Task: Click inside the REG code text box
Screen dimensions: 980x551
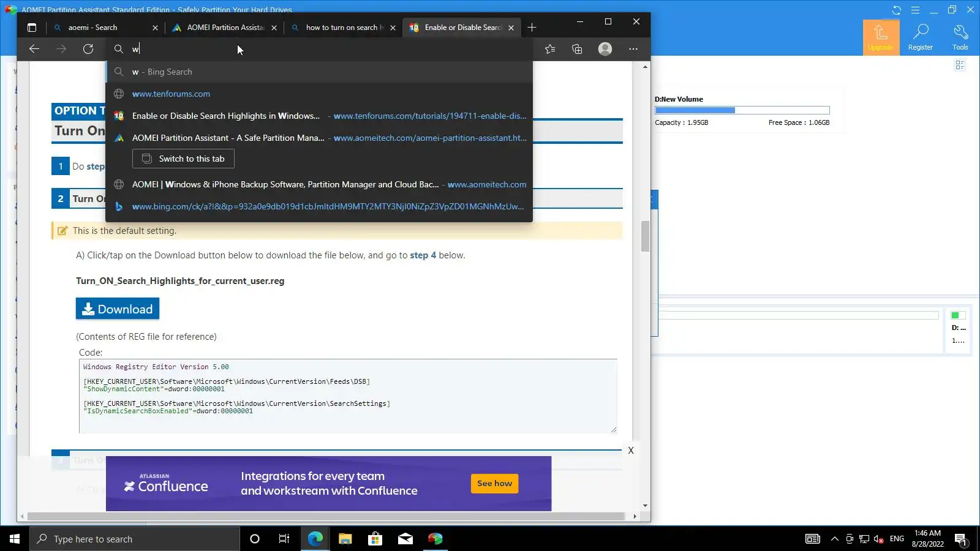Action: click(347, 396)
